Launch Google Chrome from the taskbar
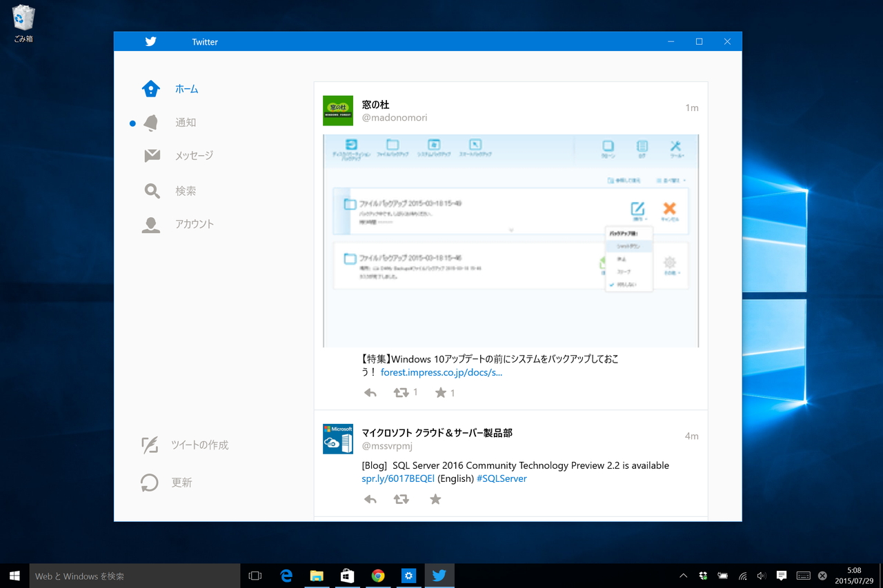The height and width of the screenshot is (588, 883). coord(378,576)
